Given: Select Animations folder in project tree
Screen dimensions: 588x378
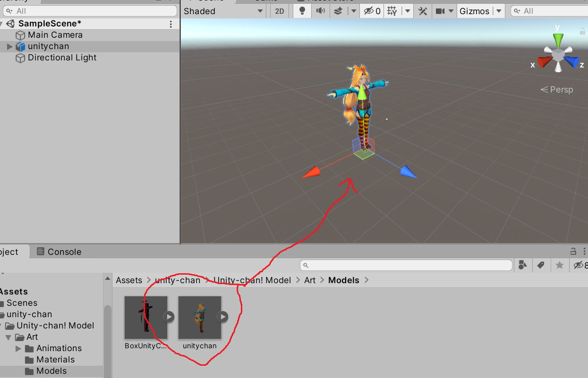Looking at the screenshot, I should click(59, 348).
